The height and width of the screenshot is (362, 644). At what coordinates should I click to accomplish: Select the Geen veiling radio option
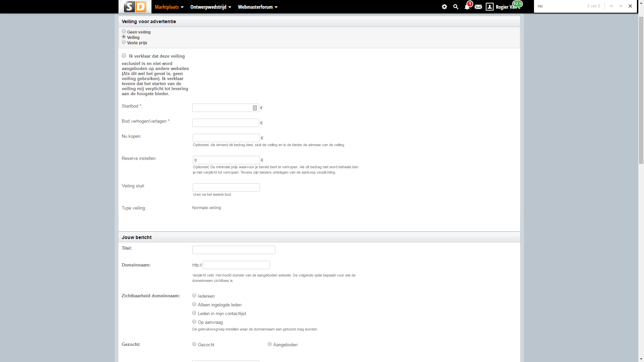coord(124,32)
